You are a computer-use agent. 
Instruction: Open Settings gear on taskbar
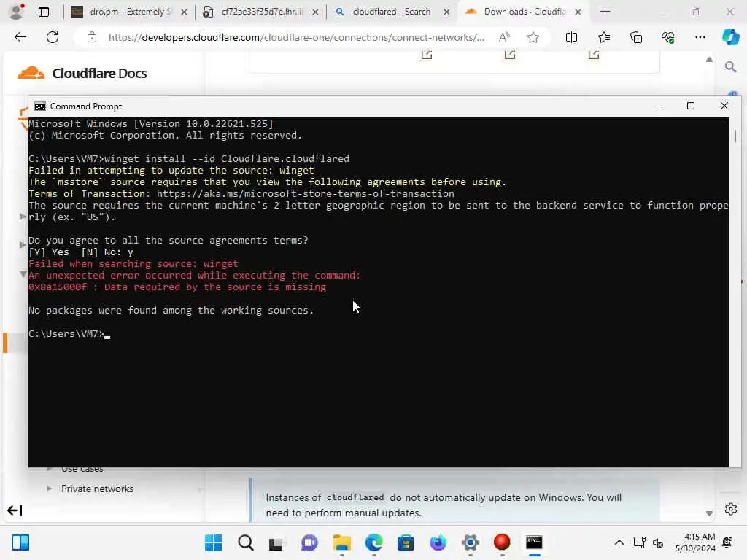click(x=471, y=542)
